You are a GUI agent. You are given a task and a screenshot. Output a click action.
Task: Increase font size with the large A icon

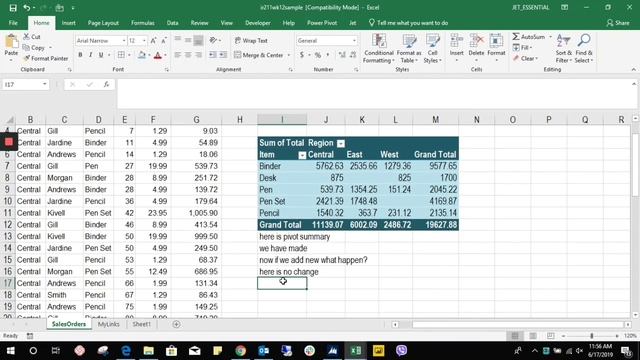pos(153,40)
